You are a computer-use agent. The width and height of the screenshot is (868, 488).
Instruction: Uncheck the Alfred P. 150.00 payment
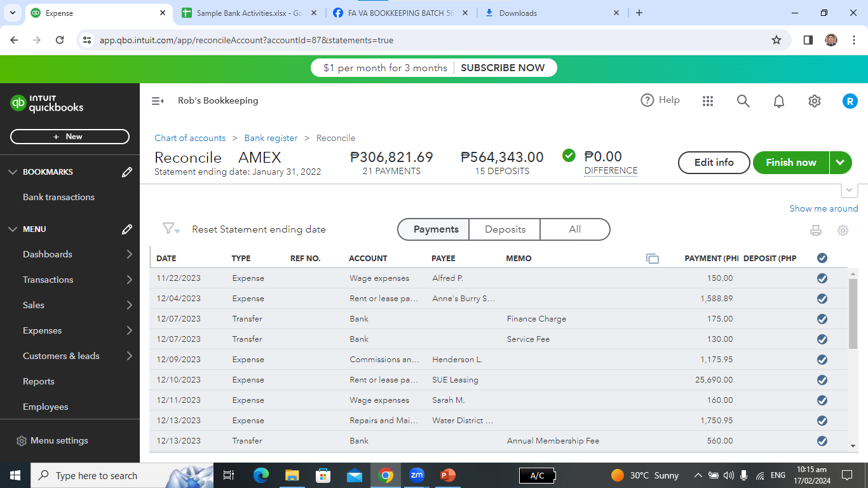click(x=822, y=278)
